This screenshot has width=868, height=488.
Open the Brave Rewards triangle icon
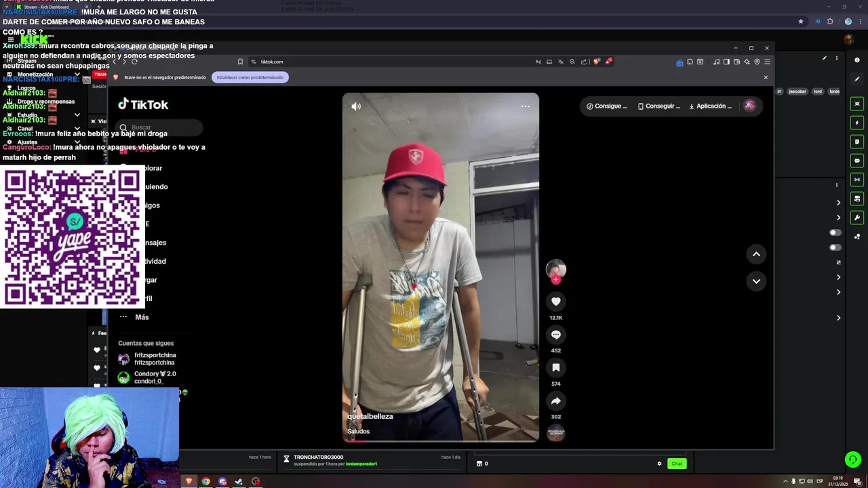click(609, 62)
